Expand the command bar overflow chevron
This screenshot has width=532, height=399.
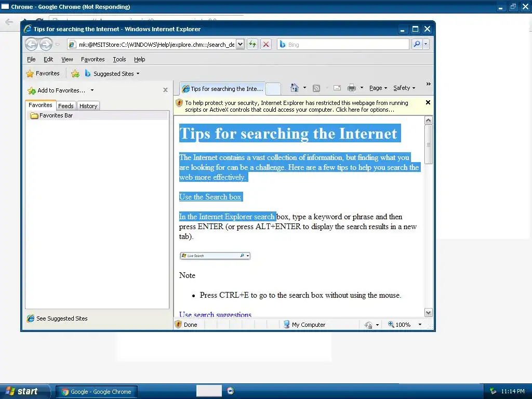tap(428, 84)
